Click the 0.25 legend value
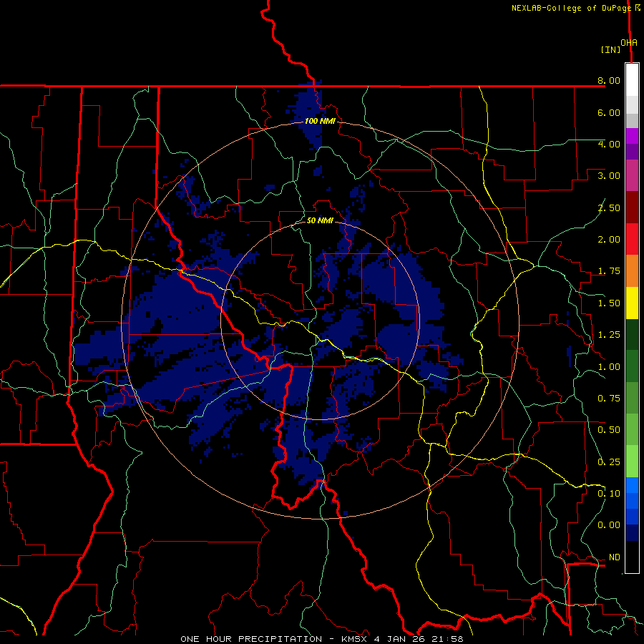The height and width of the screenshot is (644, 644). (x=609, y=462)
